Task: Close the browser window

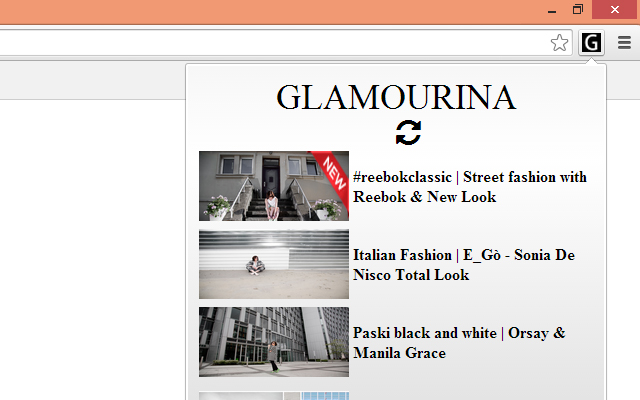Action: (x=615, y=9)
